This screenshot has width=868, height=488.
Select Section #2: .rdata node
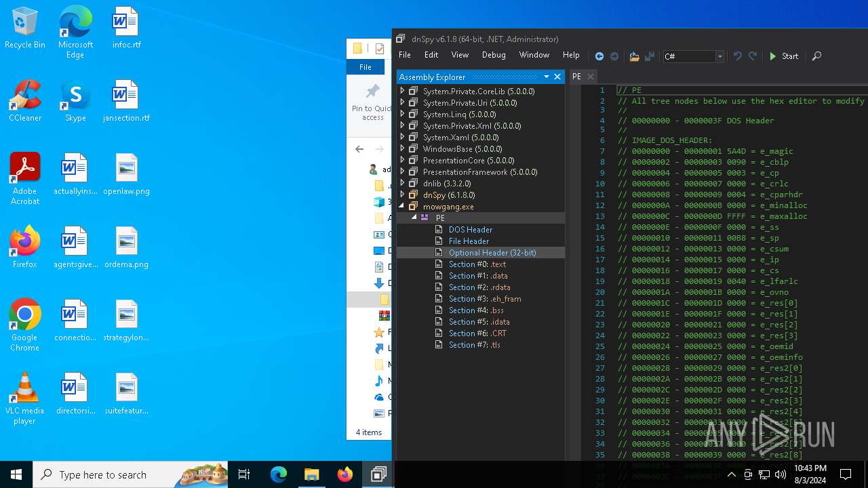click(x=479, y=287)
